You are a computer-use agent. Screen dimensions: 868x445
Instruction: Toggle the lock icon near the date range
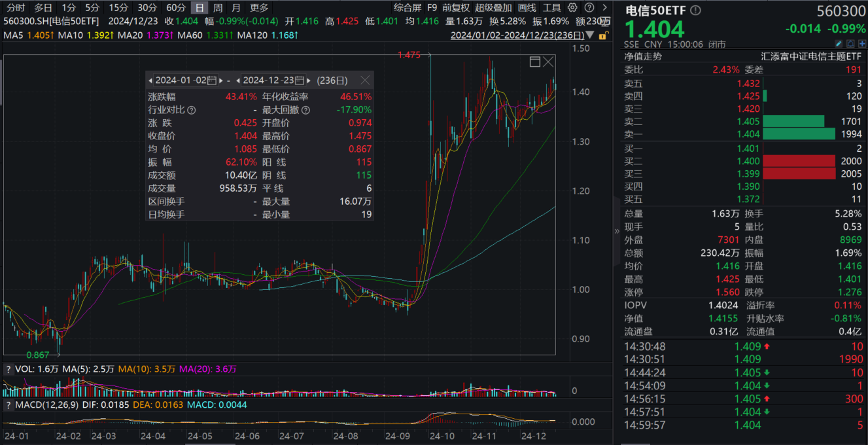click(604, 35)
